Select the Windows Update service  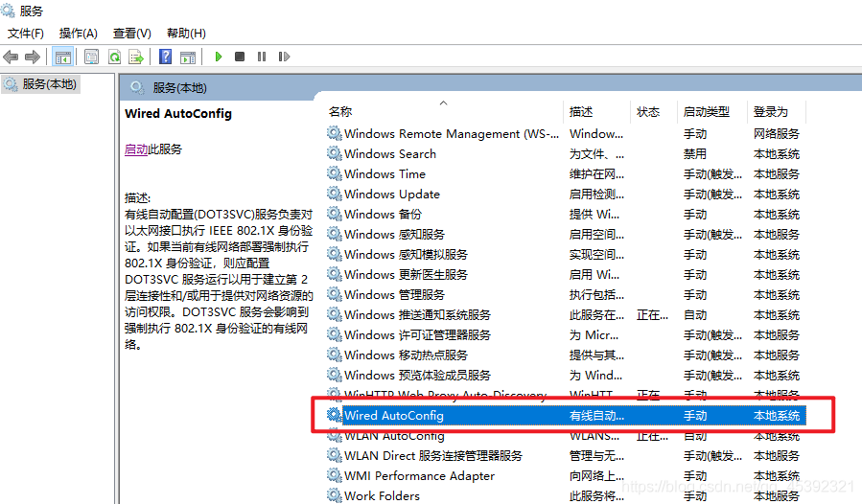pyautogui.click(x=566, y=194)
